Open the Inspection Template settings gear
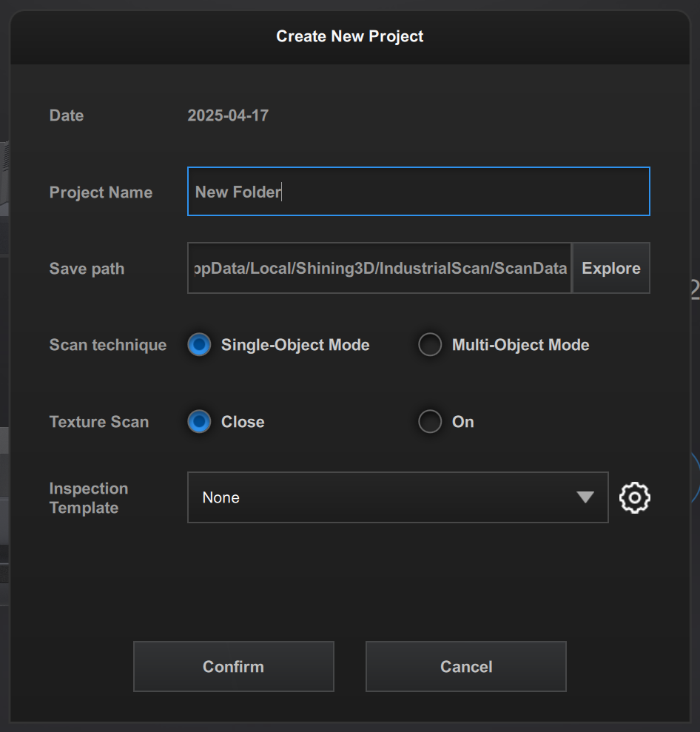This screenshot has width=700, height=732. coord(634,497)
